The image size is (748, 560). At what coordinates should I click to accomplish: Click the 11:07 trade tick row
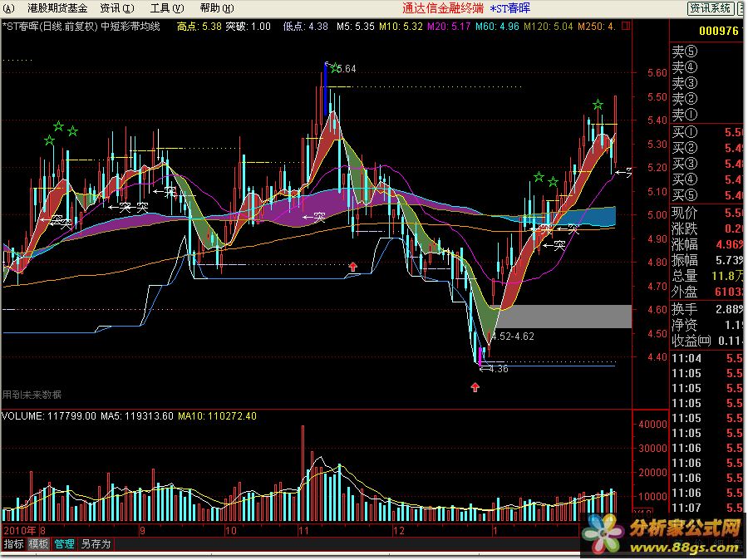point(707,508)
